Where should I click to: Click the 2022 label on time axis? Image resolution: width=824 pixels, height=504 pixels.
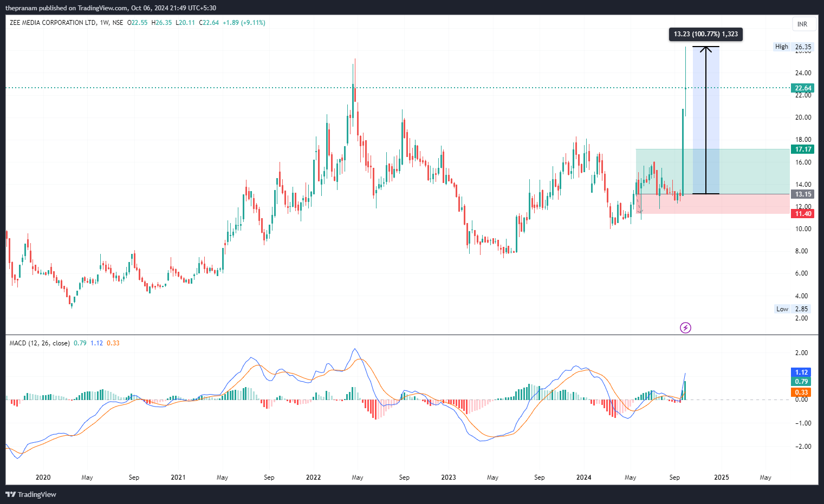coord(313,477)
